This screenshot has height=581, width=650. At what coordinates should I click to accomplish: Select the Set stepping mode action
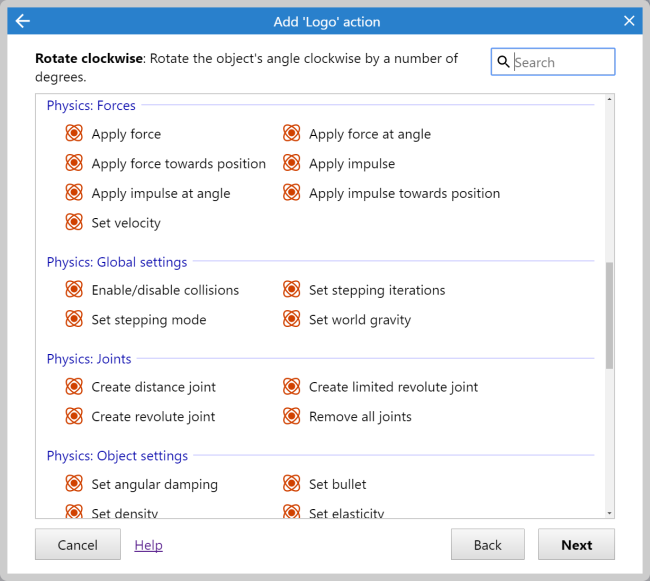[x=148, y=320]
